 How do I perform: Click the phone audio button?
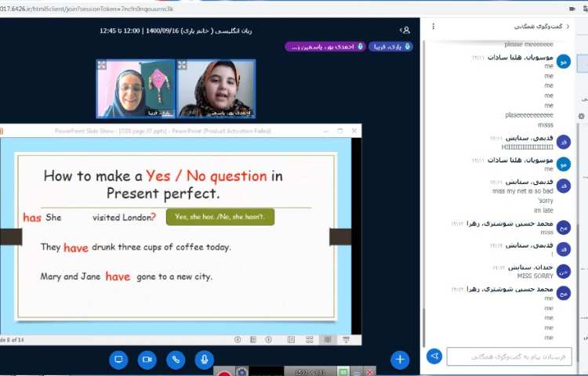(176, 360)
